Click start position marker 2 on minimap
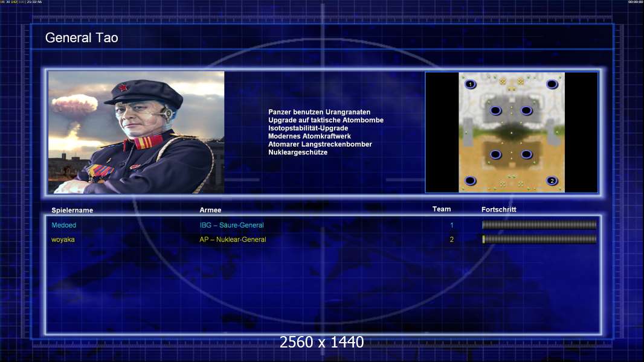Image resolution: width=644 pixels, height=362 pixels. click(x=552, y=181)
